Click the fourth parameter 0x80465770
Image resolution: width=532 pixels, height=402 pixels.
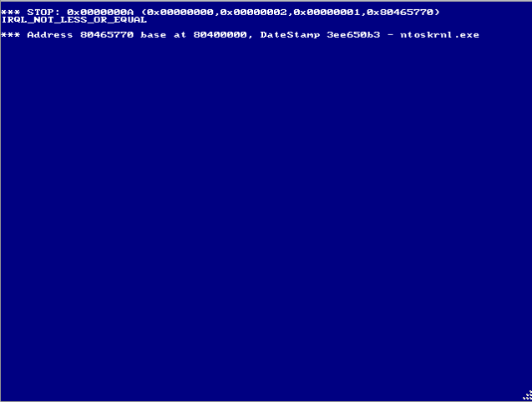tap(400, 13)
